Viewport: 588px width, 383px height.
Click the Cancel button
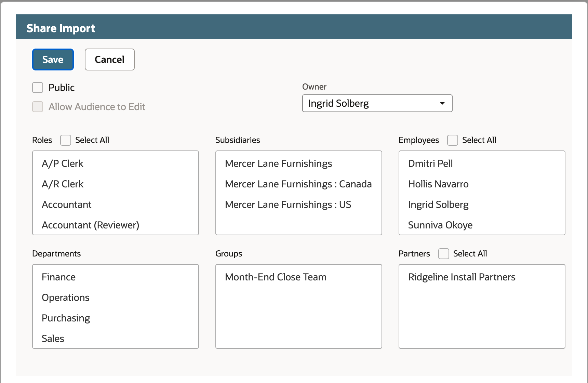click(x=110, y=60)
